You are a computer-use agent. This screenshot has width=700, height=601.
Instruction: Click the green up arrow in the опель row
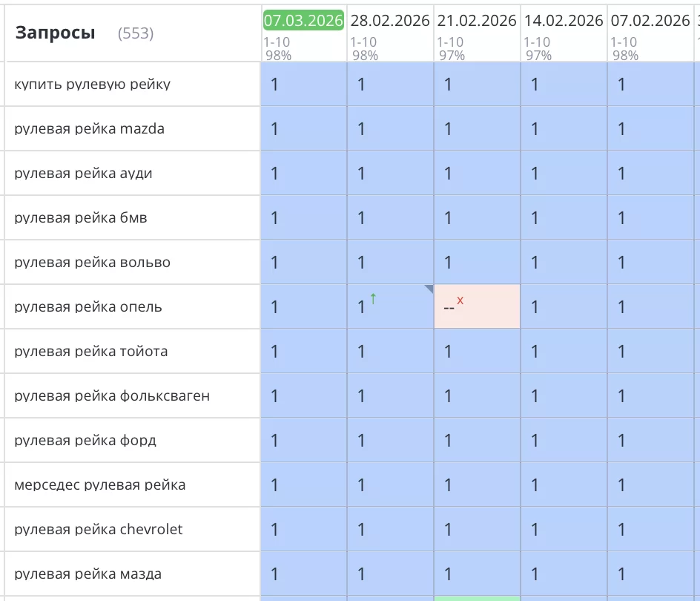tap(373, 298)
